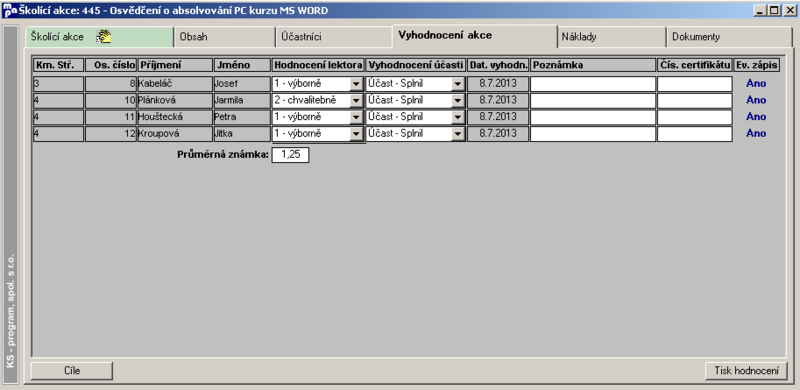Click the Hodnocení lektora column header
Viewport: 800px width, 390px height.
click(x=318, y=65)
